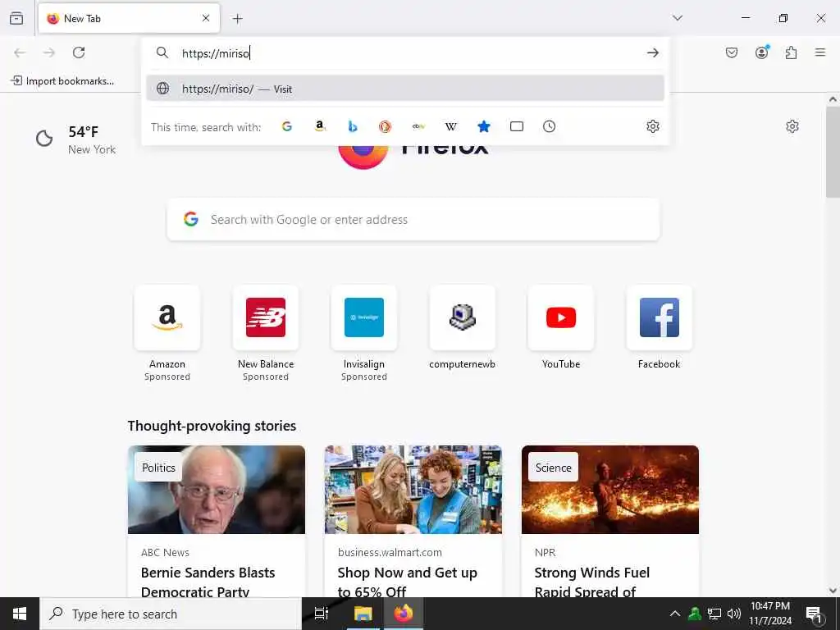Open Save to Pocket icon
The height and width of the screenshot is (630, 840).
732,52
